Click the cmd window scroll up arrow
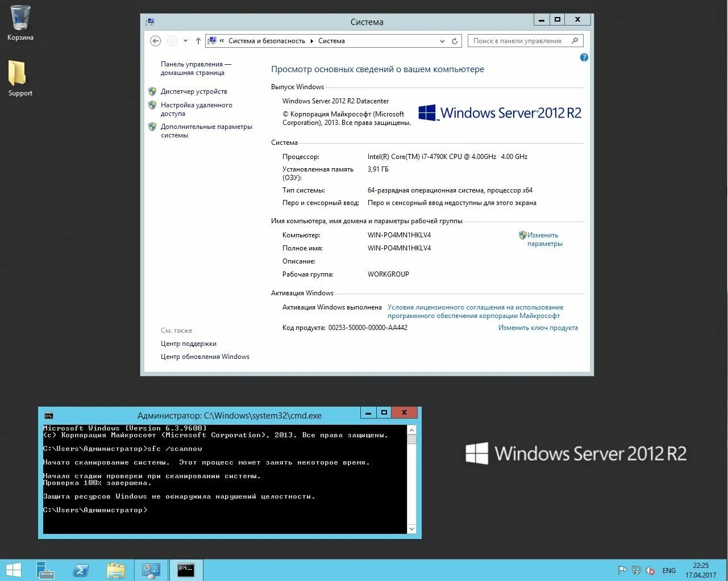 coord(412,430)
